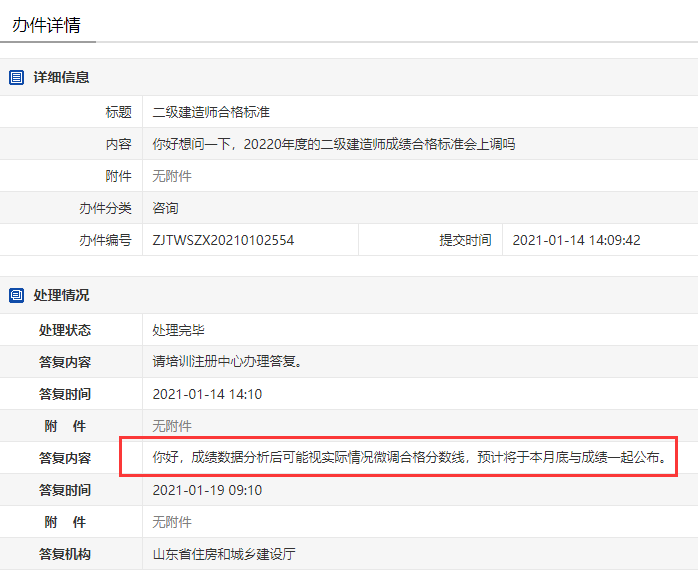Click 无附件 in the details section
The image size is (698, 579).
click(x=172, y=176)
